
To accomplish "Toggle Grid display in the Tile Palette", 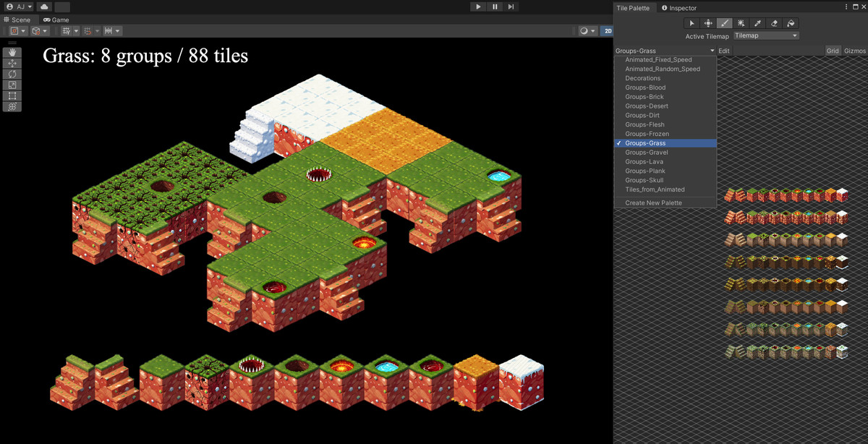I will [833, 51].
